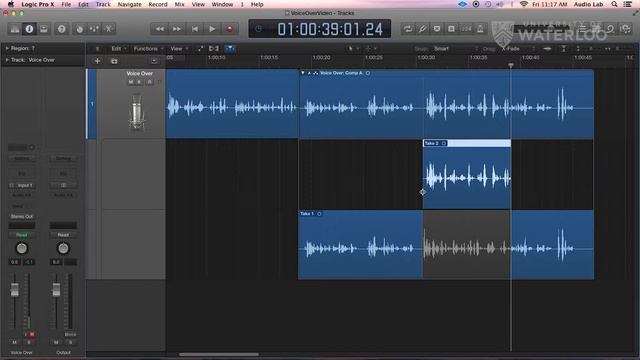The width and height of the screenshot is (640, 360).
Task: Click the Bounce (Bnce) button on Output strip
Action: coord(70,334)
